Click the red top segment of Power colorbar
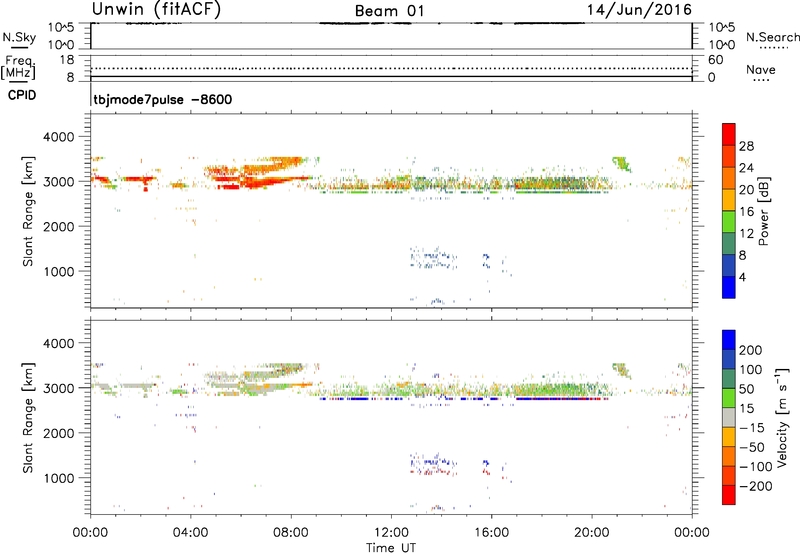The width and height of the screenshot is (800, 554). (x=729, y=134)
